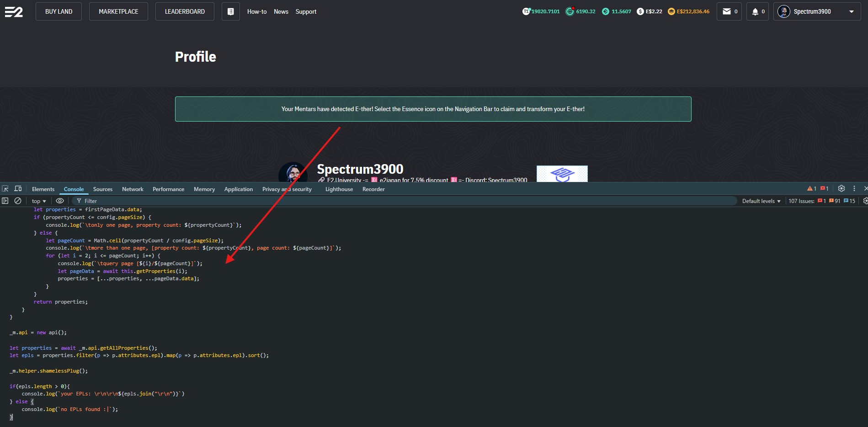Expand the Default levels dropdown
The image size is (868, 427).
(x=761, y=201)
